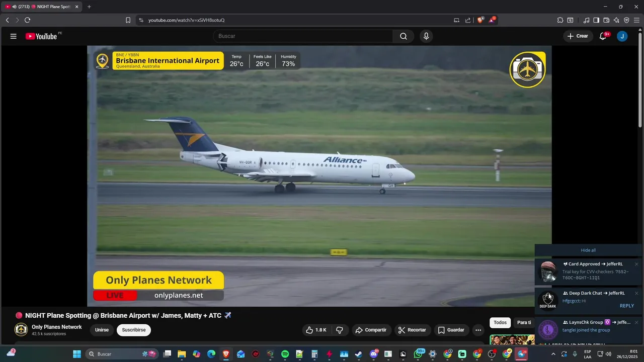Go to the YouTube home logo
Screen dimensions: 644x362
click(41, 36)
